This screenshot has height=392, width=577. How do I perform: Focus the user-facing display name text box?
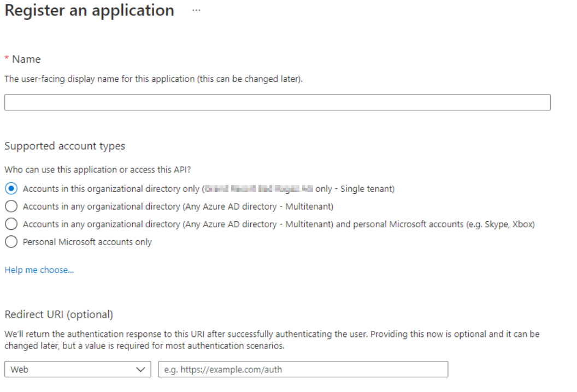point(278,102)
